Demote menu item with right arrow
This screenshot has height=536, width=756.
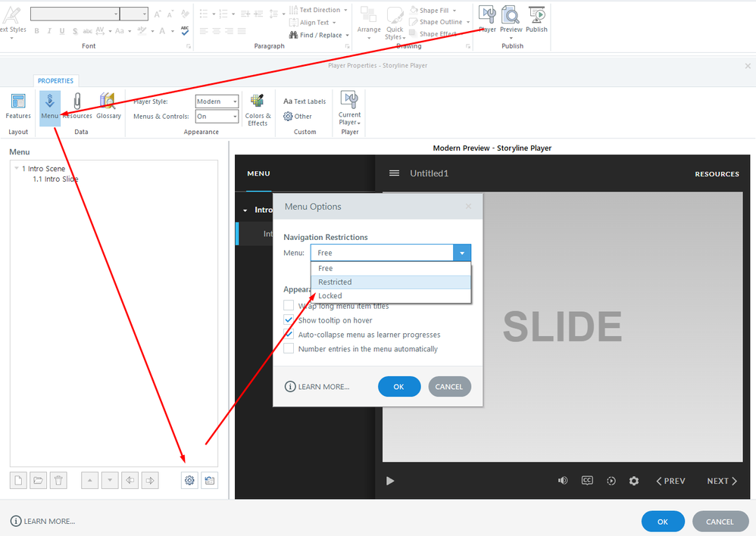(x=150, y=480)
